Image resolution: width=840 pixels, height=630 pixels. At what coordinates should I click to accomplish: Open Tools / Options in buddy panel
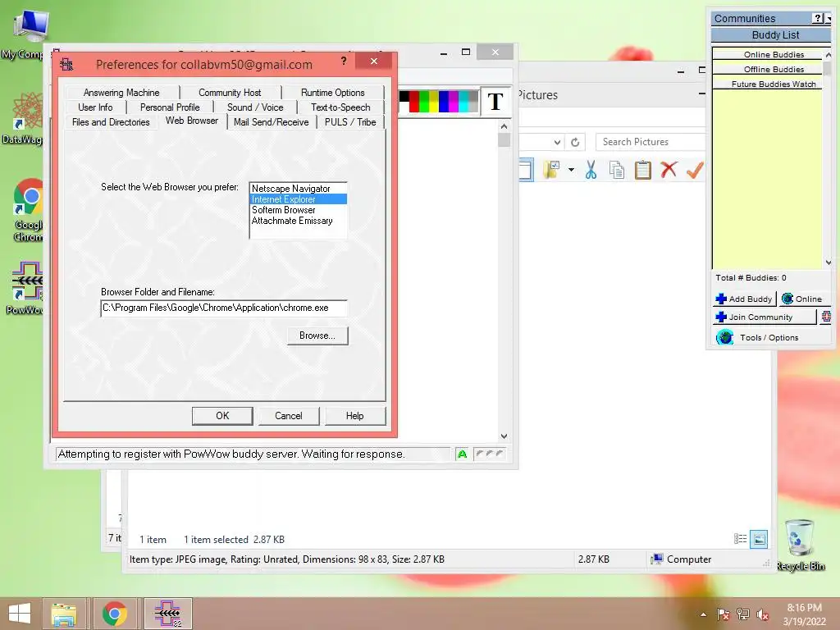point(769,337)
